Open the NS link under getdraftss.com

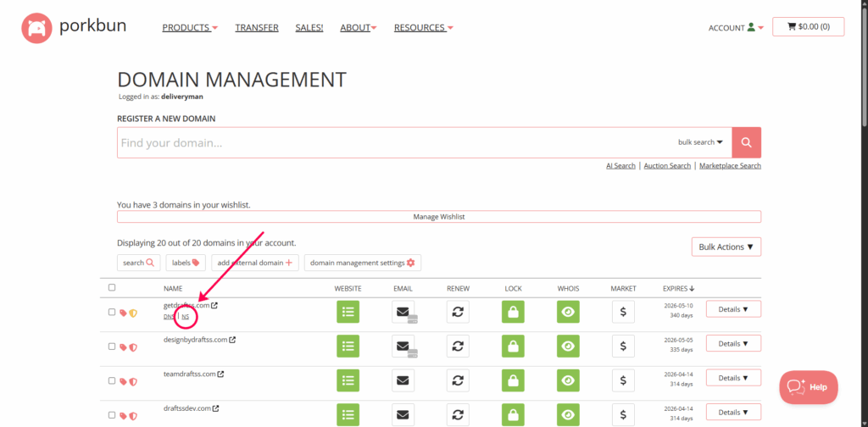(x=186, y=317)
